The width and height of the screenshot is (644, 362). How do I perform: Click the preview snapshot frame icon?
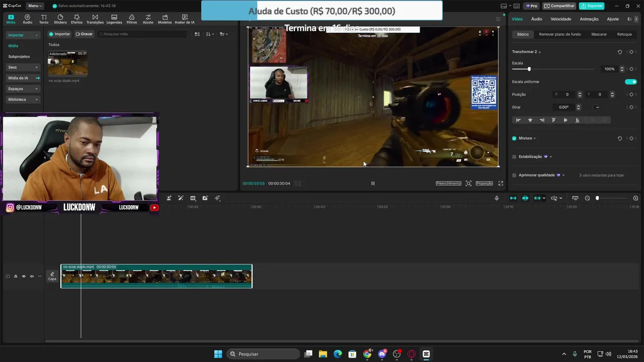tap(468, 184)
